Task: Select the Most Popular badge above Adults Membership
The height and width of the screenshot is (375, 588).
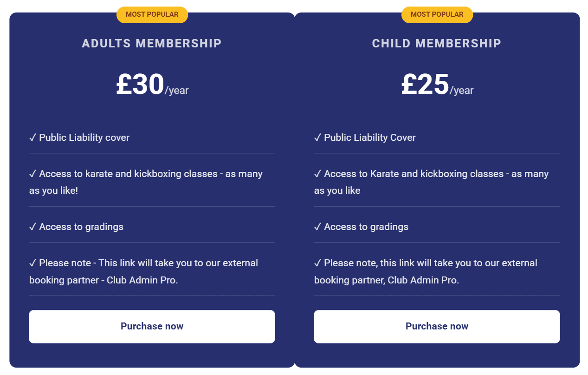Action: click(x=152, y=14)
